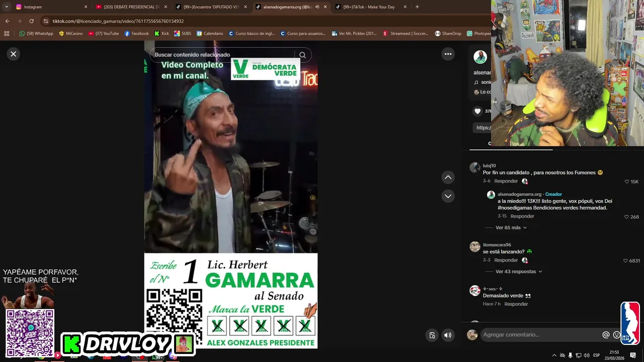The height and width of the screenshot is (362, 644).
Task: Open the Facebook bookmark
Action: [x=137, y=34]
